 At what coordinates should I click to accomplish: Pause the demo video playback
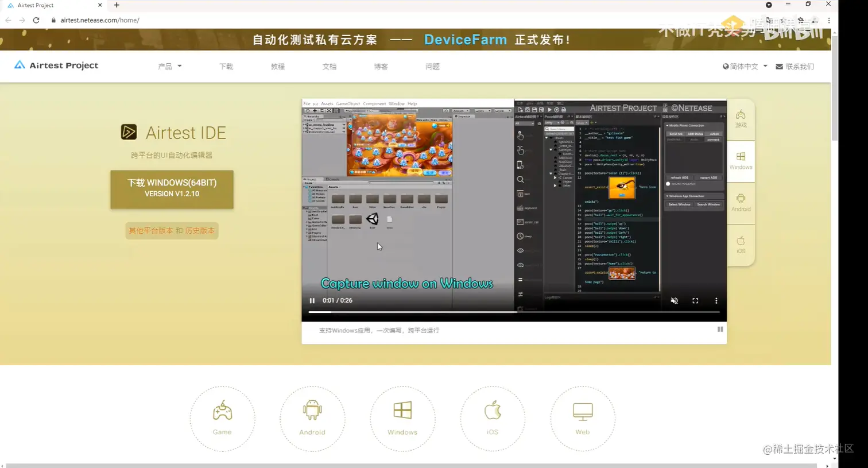point(312,300)
